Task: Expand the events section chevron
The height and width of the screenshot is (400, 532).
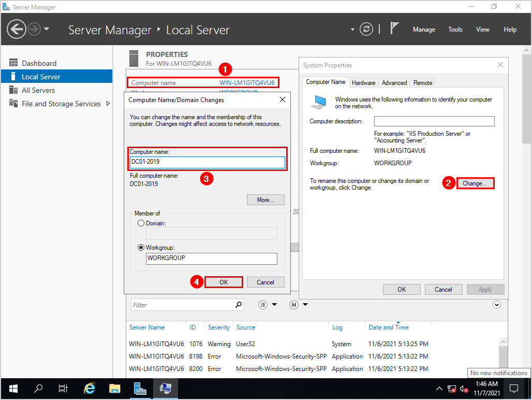Action: click(497, 305)
